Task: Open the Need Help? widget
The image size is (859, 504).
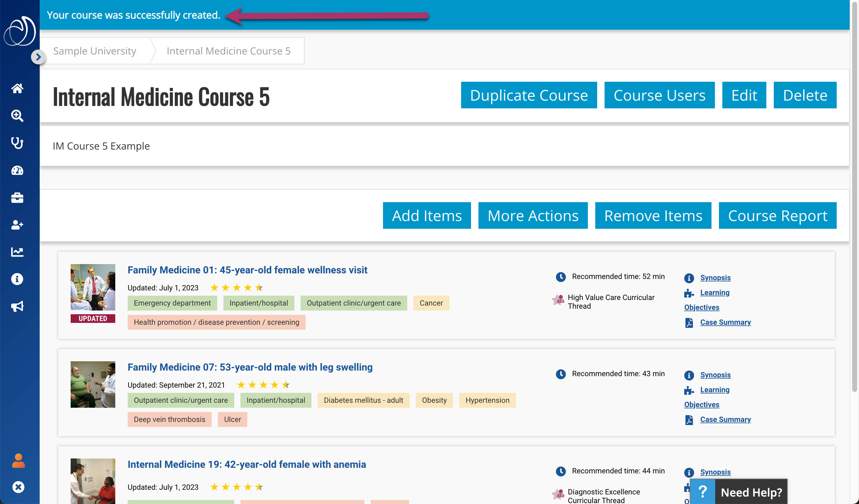Action: [x=739, y=492]
